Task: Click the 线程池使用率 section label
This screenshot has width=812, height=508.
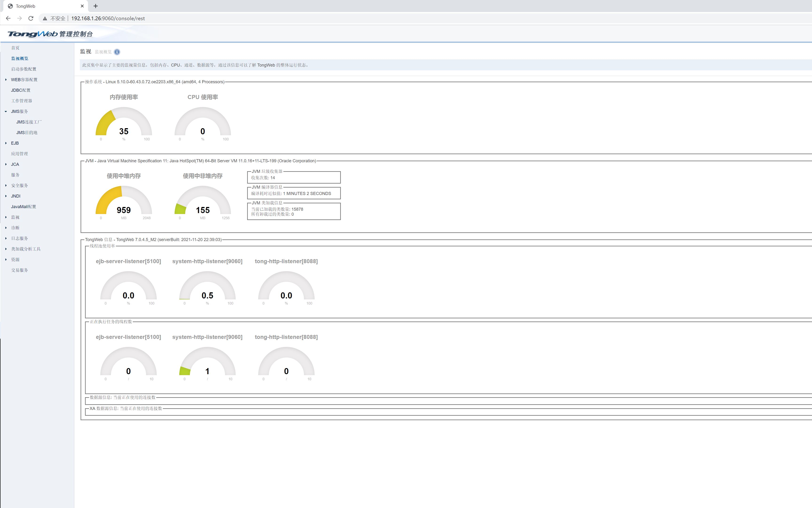Action: point(102,246)
